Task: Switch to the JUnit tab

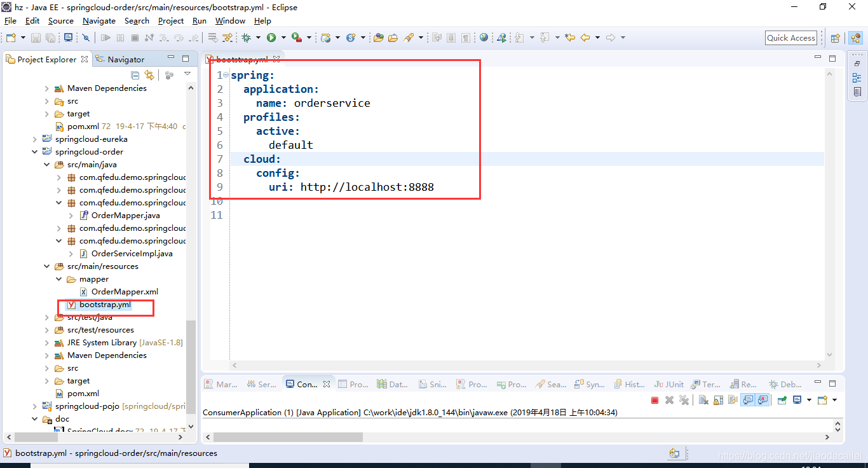Action: coord(668,384)
